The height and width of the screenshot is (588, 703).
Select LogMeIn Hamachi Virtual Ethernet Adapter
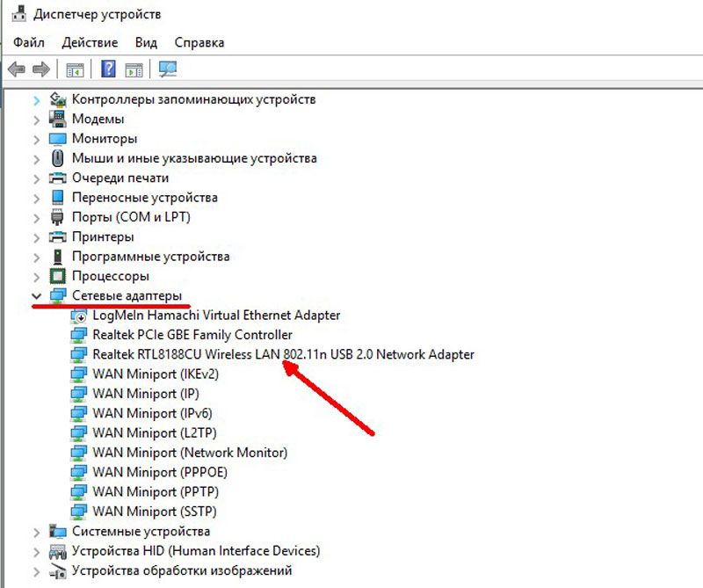click(216, 316)
